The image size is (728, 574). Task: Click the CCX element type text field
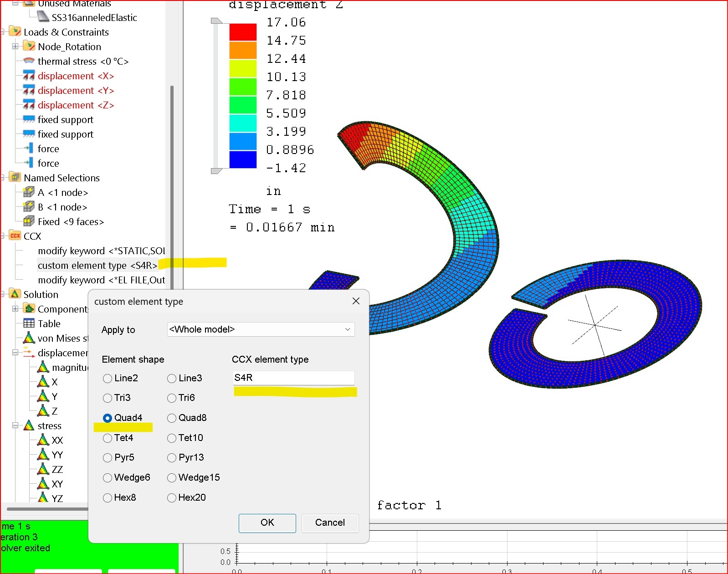click(293, 378)
